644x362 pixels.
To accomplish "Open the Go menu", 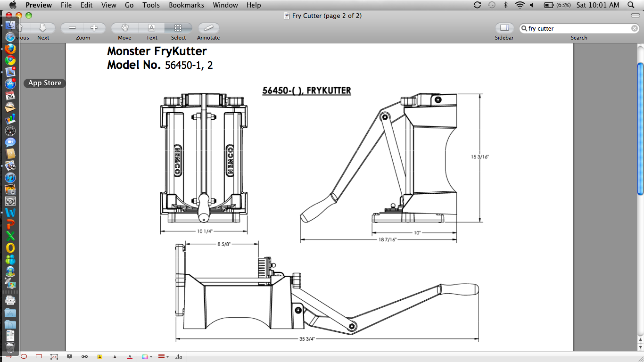I will point(129,5).
